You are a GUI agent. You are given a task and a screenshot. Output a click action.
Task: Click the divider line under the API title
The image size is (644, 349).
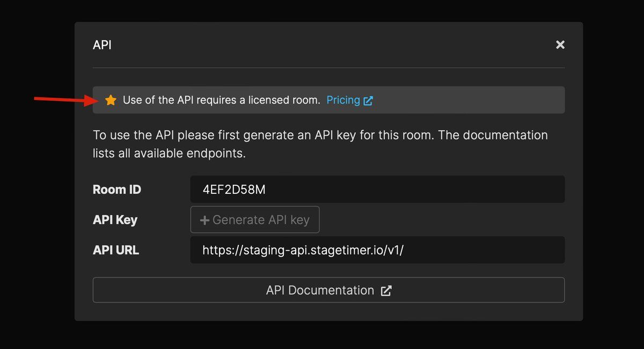[328, 68]
